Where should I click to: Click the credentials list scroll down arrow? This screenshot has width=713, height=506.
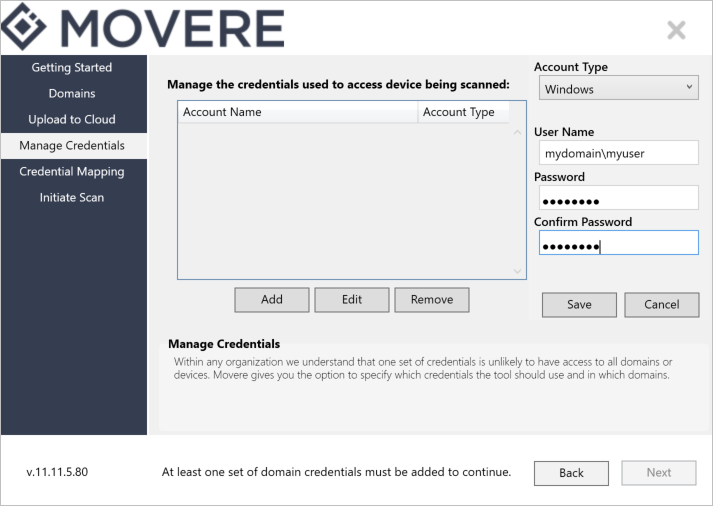[x=517, y=271]
